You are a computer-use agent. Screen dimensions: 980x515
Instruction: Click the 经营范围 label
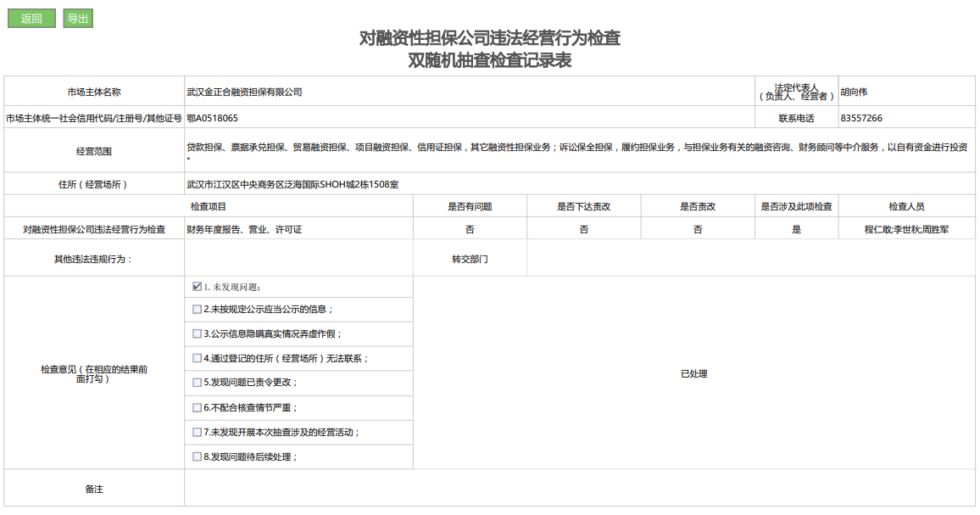(94, 151)
